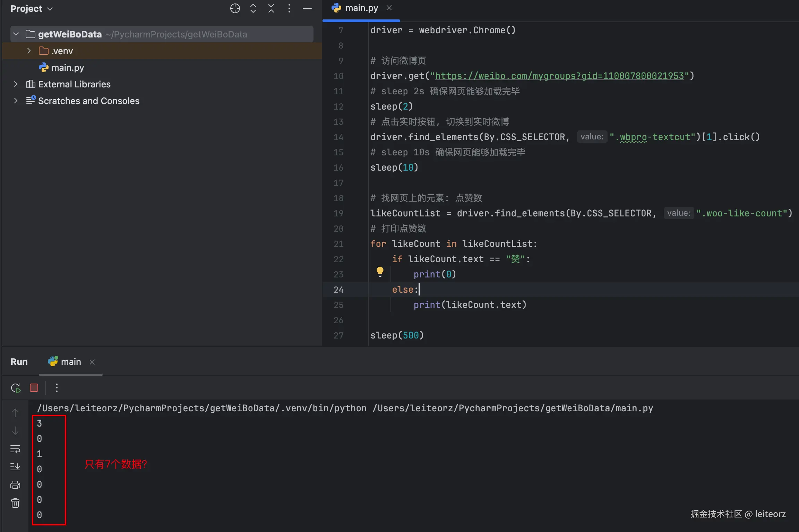The height and width of the screenshot is (532, 799).
Task: Click the Collapse All icon in Project panel
Action: (x=271, y=8)
